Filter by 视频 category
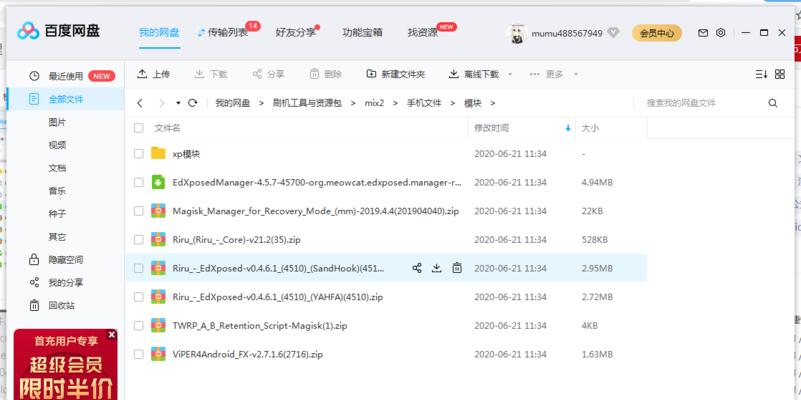Screen dimensions: 801x400 pos(57,145)
